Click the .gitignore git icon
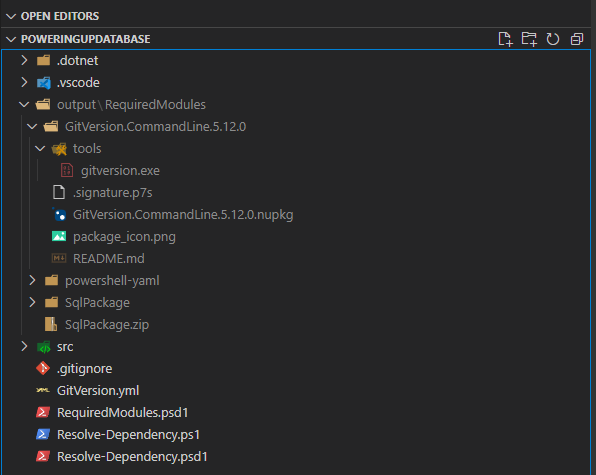Viewport: 596px width, 475px height. click(x=43, y=368)
